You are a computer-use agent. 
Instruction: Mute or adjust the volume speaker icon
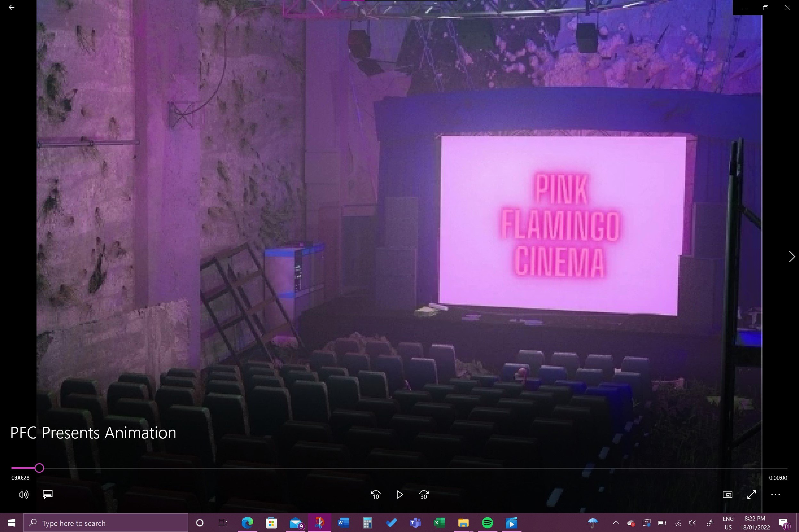pyautogui.click(x=23, y=495)
